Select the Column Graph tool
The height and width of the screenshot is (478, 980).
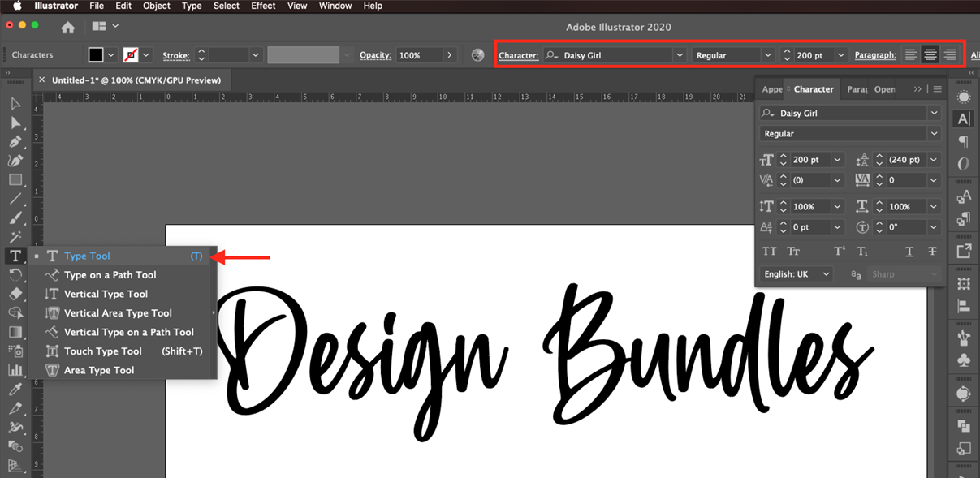(x=15, y=370)
